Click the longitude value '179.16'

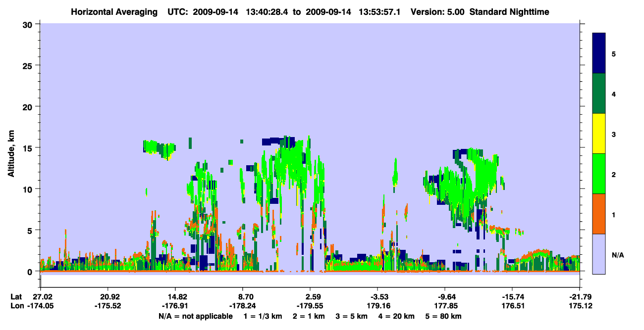pos(377,306)
